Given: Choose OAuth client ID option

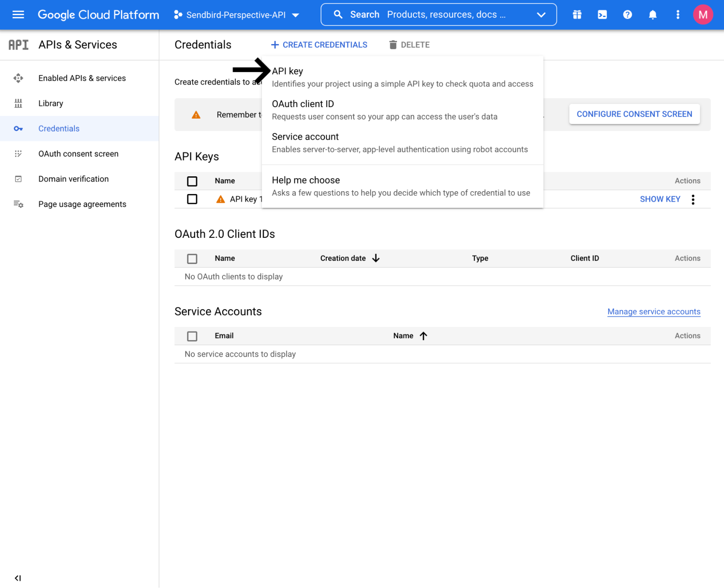Looking at the screenshot, I should [402, 110].
